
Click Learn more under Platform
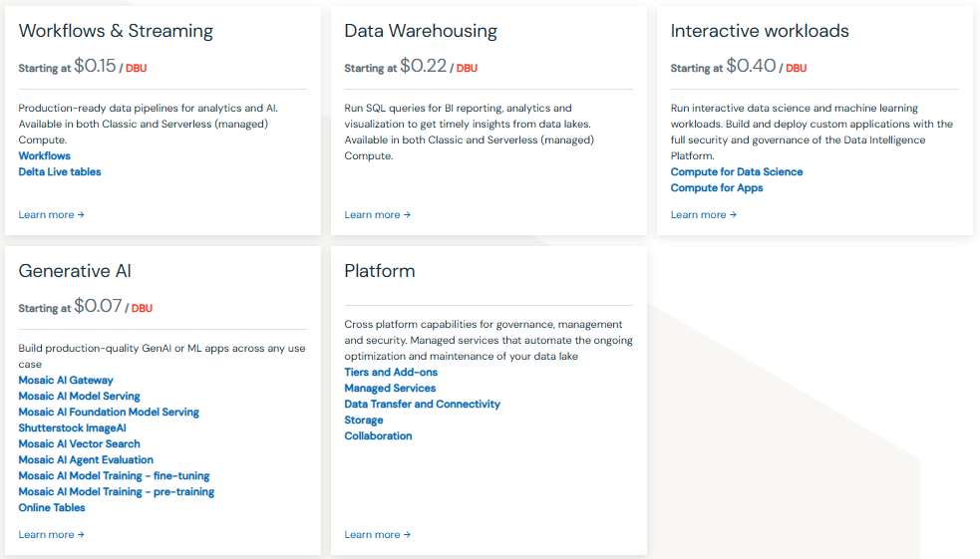coord(378,535)
